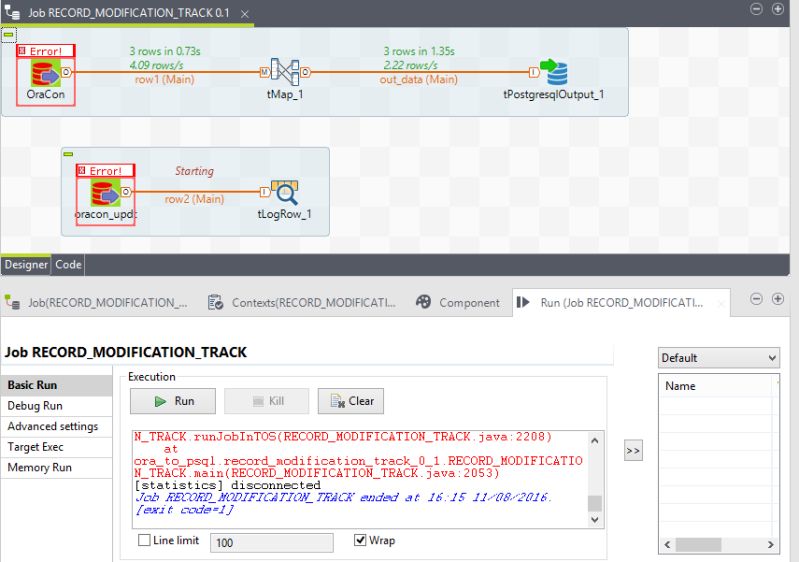Click the [exit code=1] console line
799x562 pixels.
(x=184, y=510)
